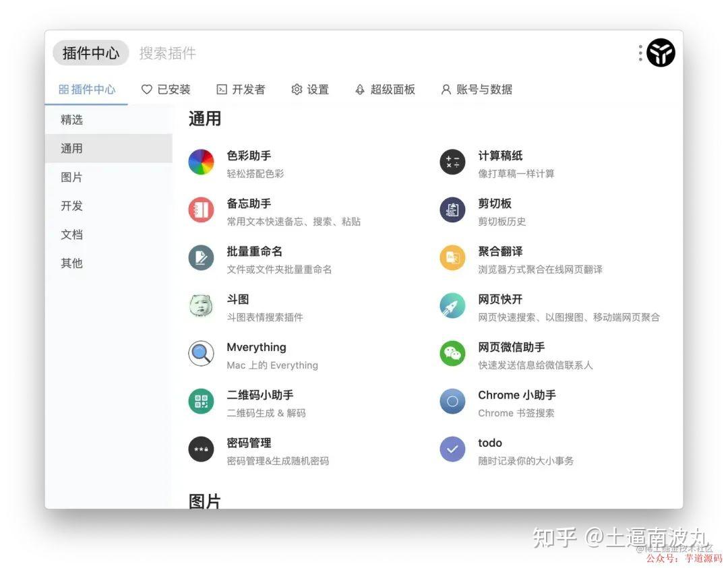Open the 剪切板 clipboard icon
This screenshot has height=568, width=728.
(x=452, y=210)
